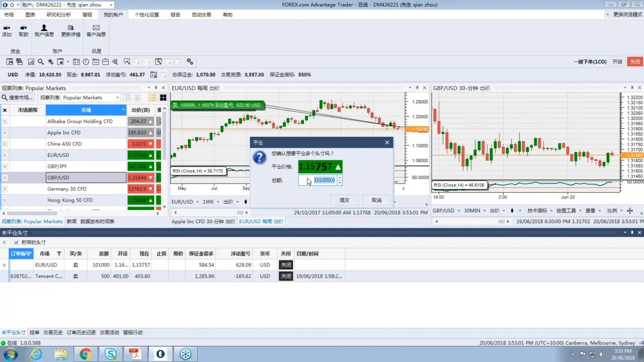The height and width of the screenshot is (362, 644).
Task: Switch watchlist to grid tile view
Action: (x=163, y=98)
